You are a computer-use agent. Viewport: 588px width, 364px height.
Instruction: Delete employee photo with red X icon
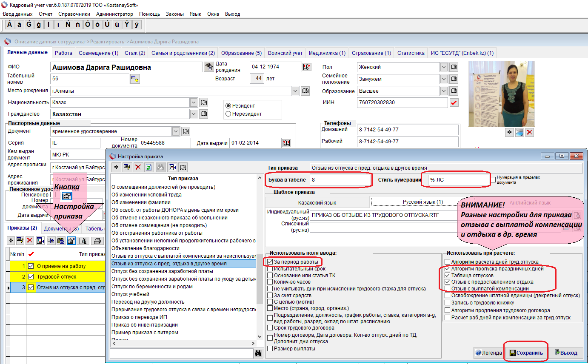click(529, 132)
